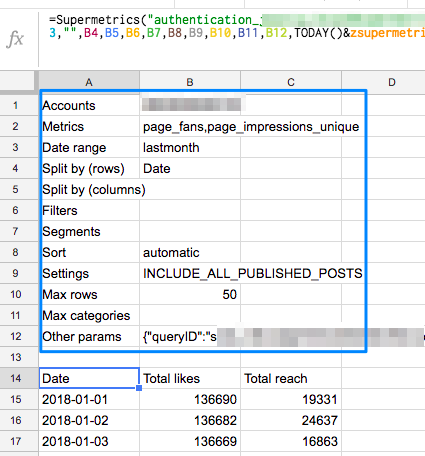Click the selected 'Date' cell in row 14
425x456 pixels.
pyautogui.click(x=89, y=378)
